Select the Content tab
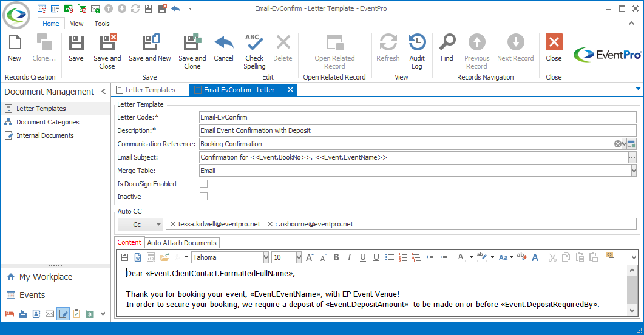Screen dimensions: 644x335 click(x=129, y=242)
